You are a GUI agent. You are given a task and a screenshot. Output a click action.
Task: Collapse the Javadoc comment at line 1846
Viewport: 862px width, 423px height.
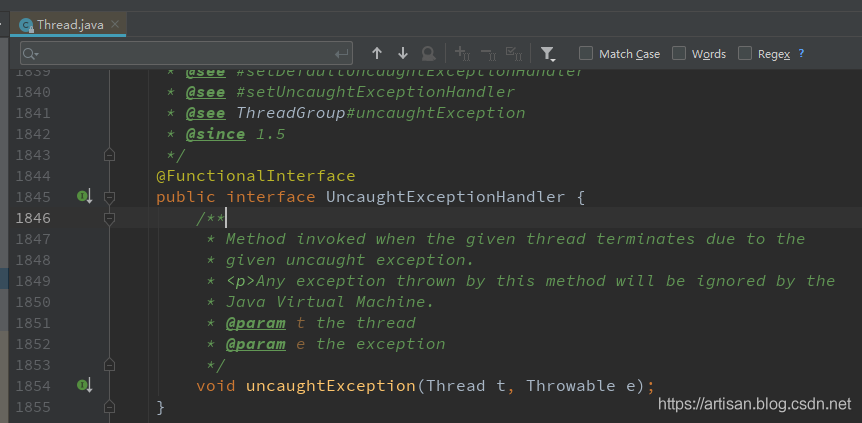[110, 218]
